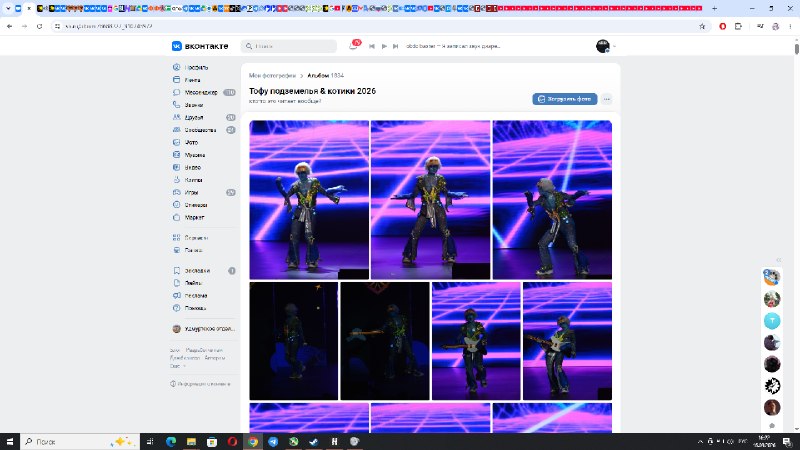Click the VK search field

point(289,46)
